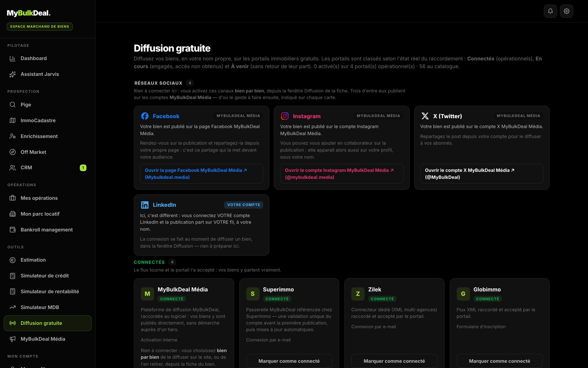Click the Mes opérations briefcase icon

[12, 198]
